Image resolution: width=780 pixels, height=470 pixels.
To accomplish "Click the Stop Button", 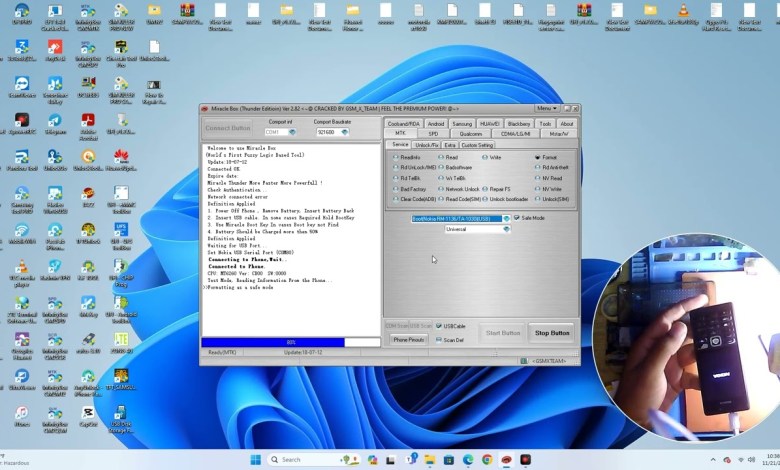I will (x=552, y=333).
